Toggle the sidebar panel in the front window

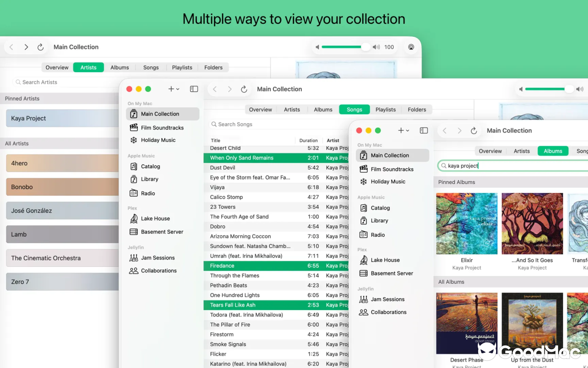click(x=424, y=130)
